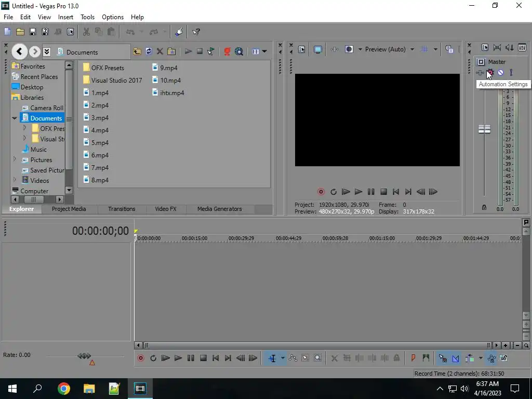Collapse the Documents tree node
The height and width of the screenshot is (399, 532).
click(15, 118)
